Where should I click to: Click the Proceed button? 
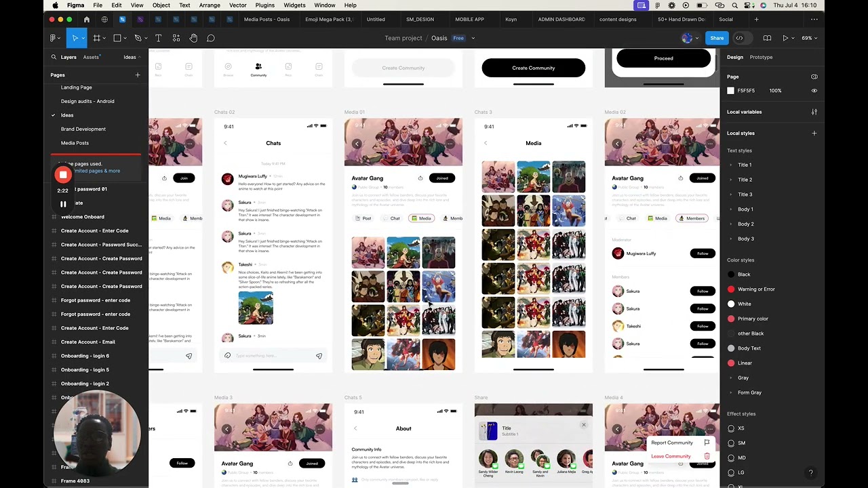[x=664, y=58]
